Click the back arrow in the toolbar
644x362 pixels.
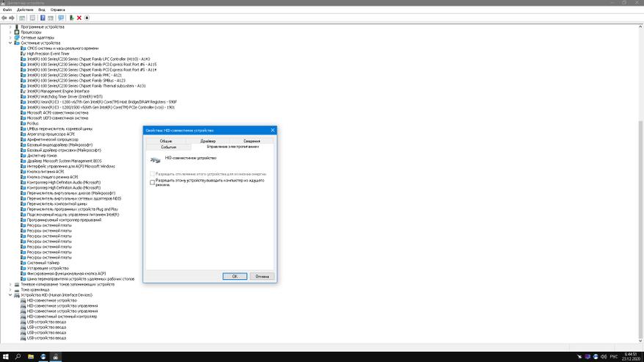click(x=4, y=18)
